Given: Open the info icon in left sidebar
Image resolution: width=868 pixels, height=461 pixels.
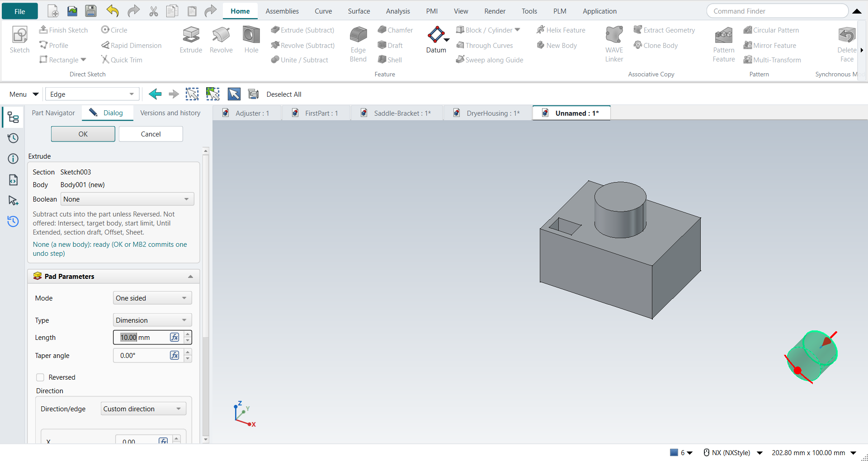Looking at the screenshot, I should pyautogui.click(x=13, y=159).
